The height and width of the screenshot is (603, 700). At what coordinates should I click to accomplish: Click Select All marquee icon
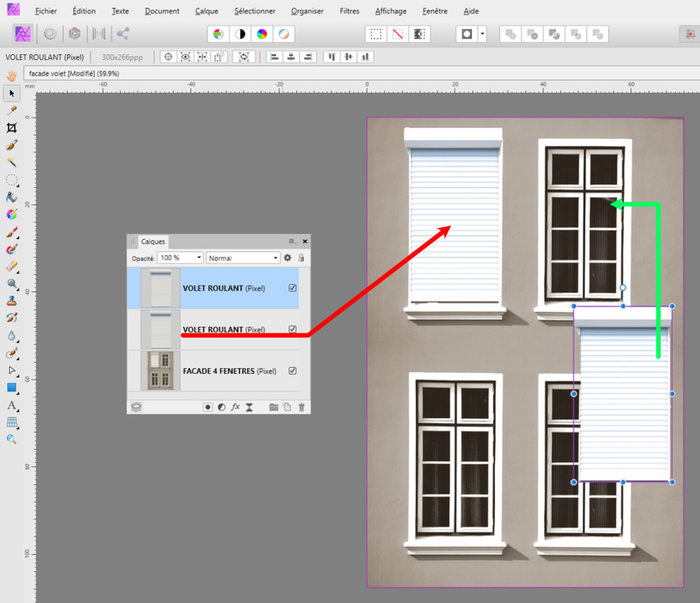(376, 34)
